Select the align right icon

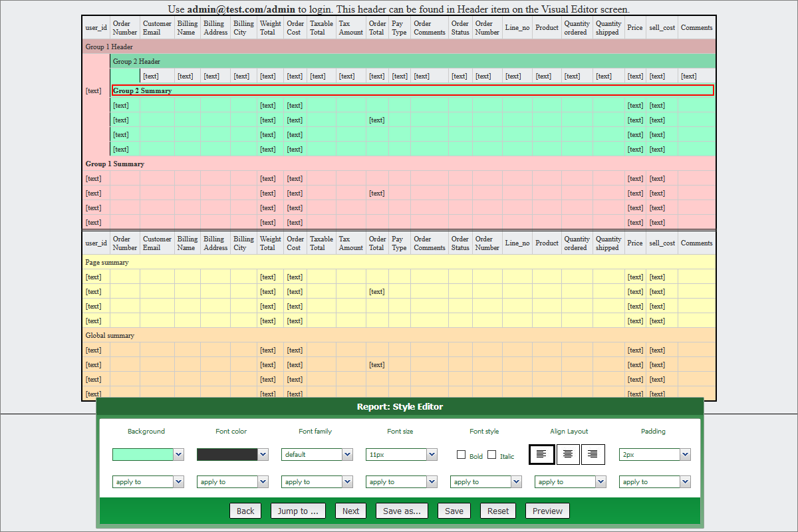coord(593,454)
